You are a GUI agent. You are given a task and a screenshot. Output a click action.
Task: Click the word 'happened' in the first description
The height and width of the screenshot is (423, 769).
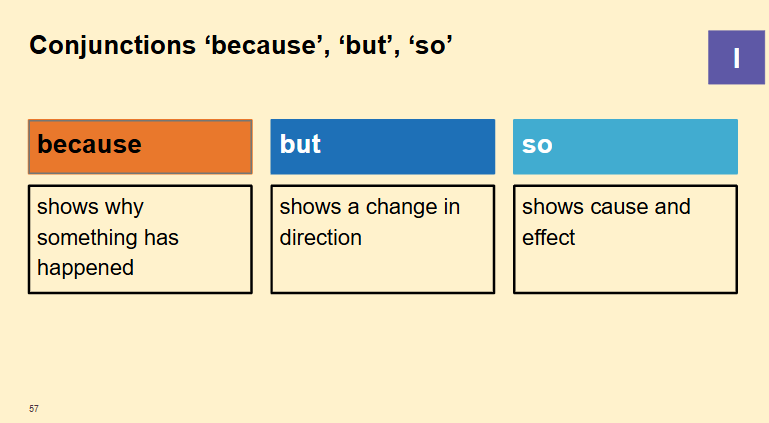85,268
